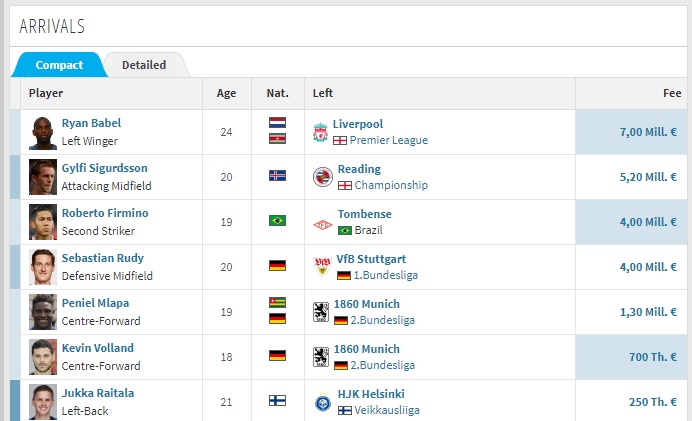The width and height of the screenshot is (692, 421).
Task: Switch to the Detailed tab
Action: (x=144, y=65)
